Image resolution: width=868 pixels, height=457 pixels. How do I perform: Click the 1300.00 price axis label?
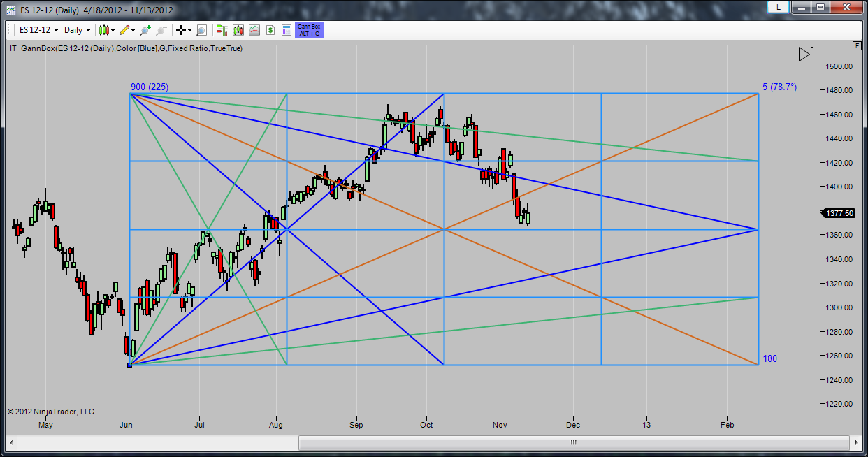(839, 307)
